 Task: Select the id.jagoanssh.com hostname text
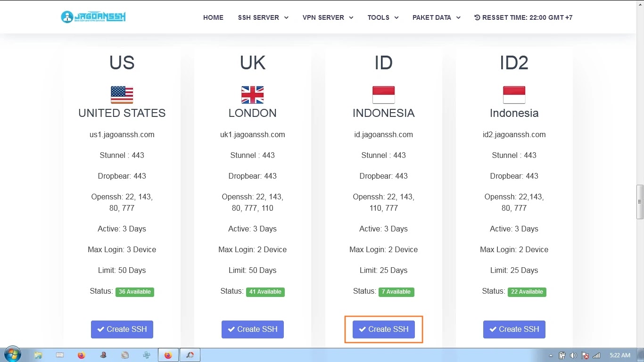click(384, 134)
